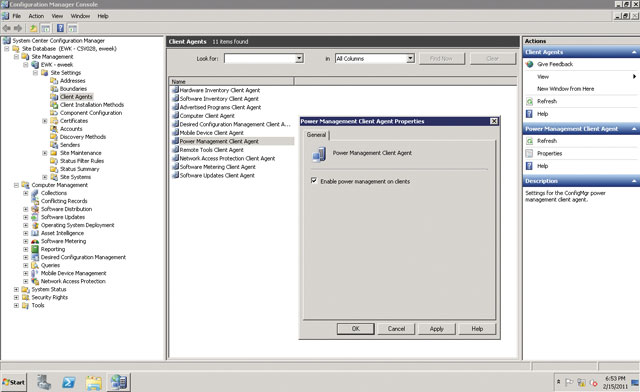640x392 pixels.
Task: Click the system tray clock
Action: point(615,383)
